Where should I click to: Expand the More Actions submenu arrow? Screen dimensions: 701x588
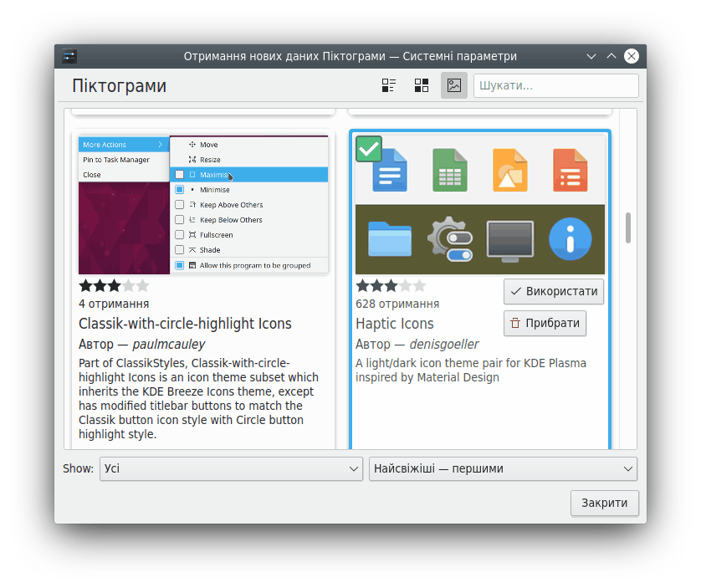(160, 145)
